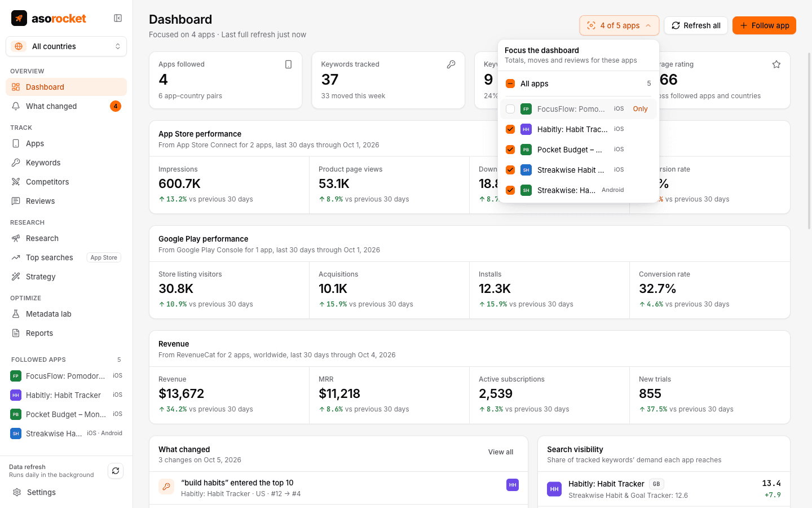Click the page vertical scrollbar
Image resolution: width=812 pixels, height=508 pixels.
click(810, 141)
